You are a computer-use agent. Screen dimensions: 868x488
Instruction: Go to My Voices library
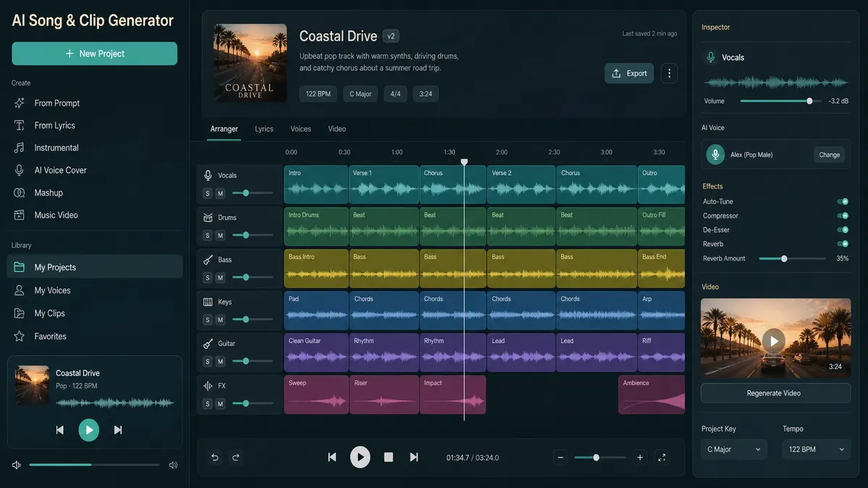click(x=94, y=291)
